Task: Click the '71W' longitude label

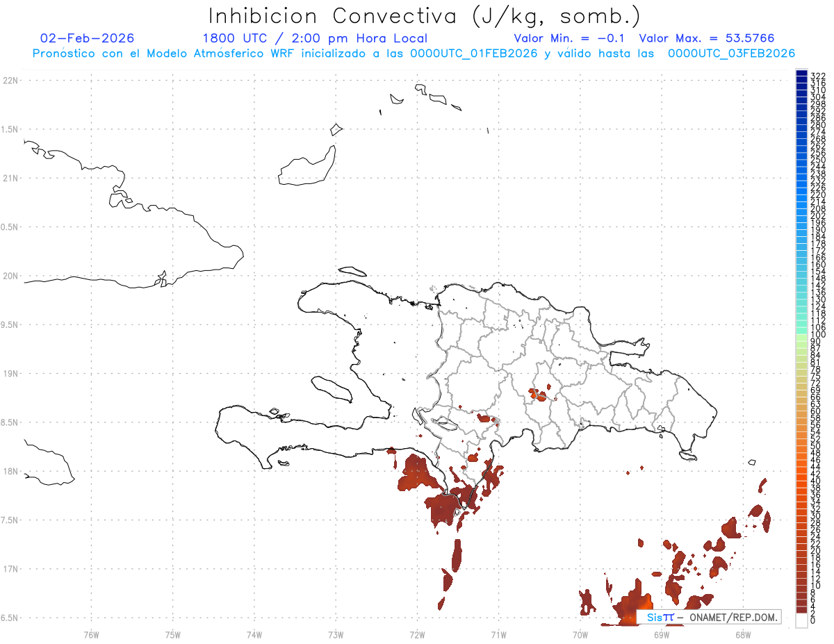Action: pyautogui.click(x=498, y=634)
